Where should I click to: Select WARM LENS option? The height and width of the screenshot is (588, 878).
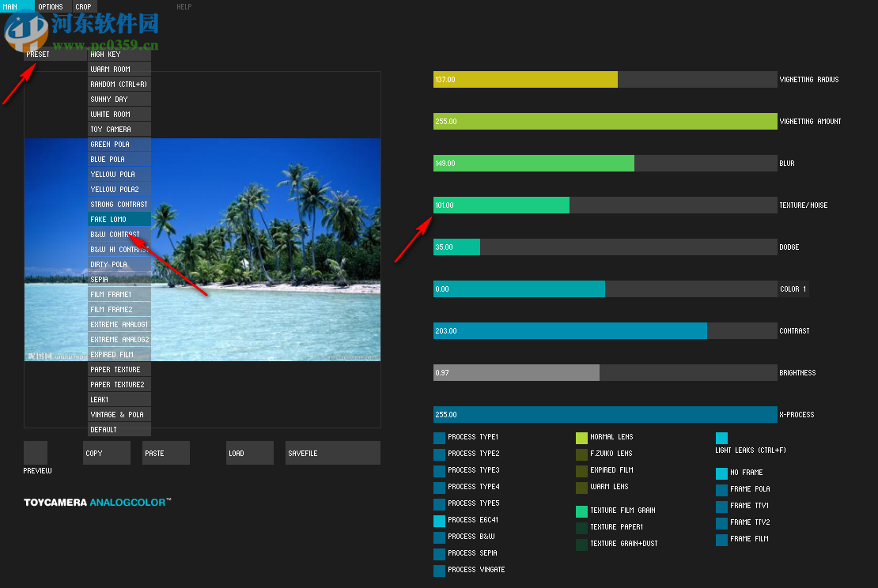(x=582, y=488)
